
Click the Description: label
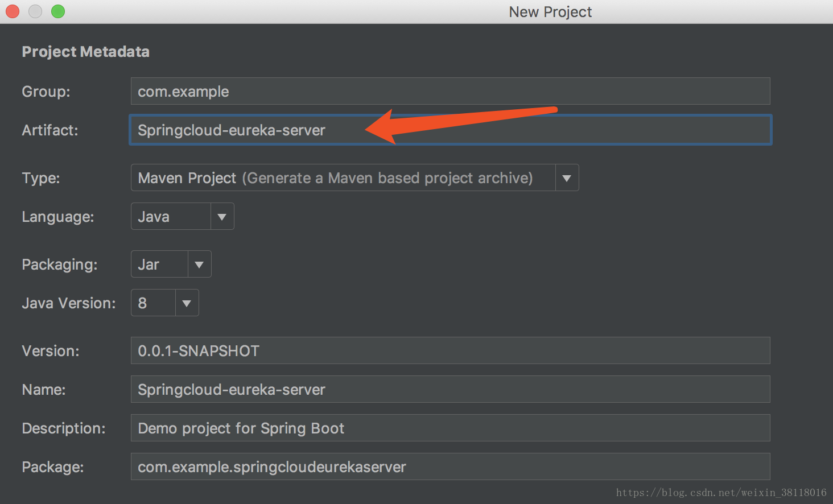[64, 428]
